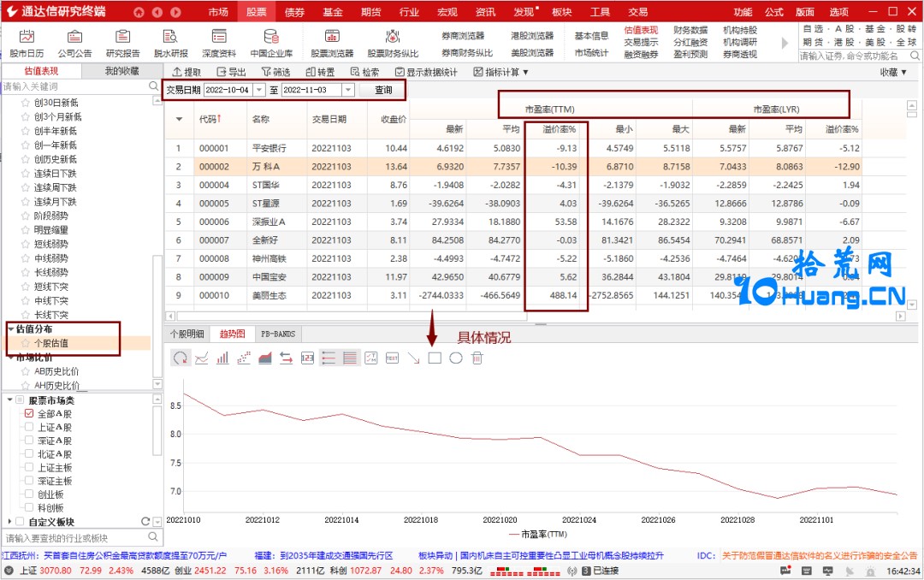Click the refresh icon beside 自定义板块
This screenshot has height=580, width=924.
145,522
